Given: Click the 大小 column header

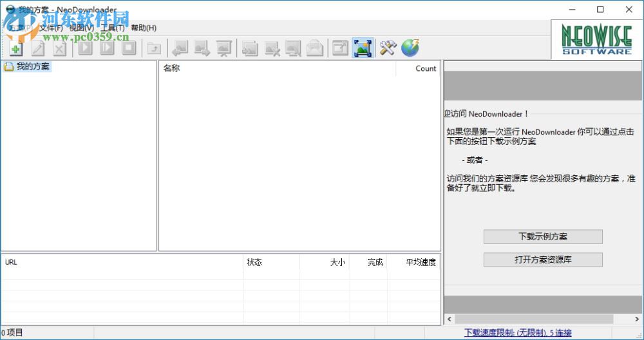Looking at the screenshot, I should coord(325,262).
